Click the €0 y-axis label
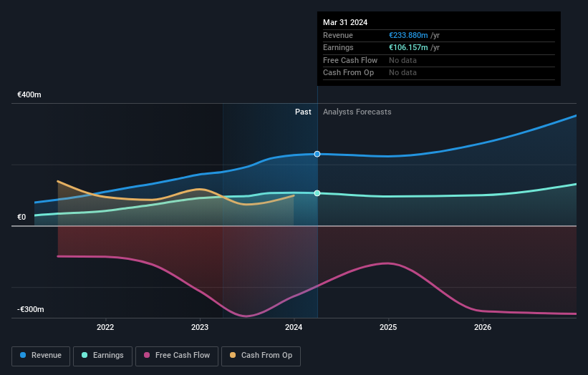The width and height of the screenshot is (588, 375). click(x=21, y=218)
